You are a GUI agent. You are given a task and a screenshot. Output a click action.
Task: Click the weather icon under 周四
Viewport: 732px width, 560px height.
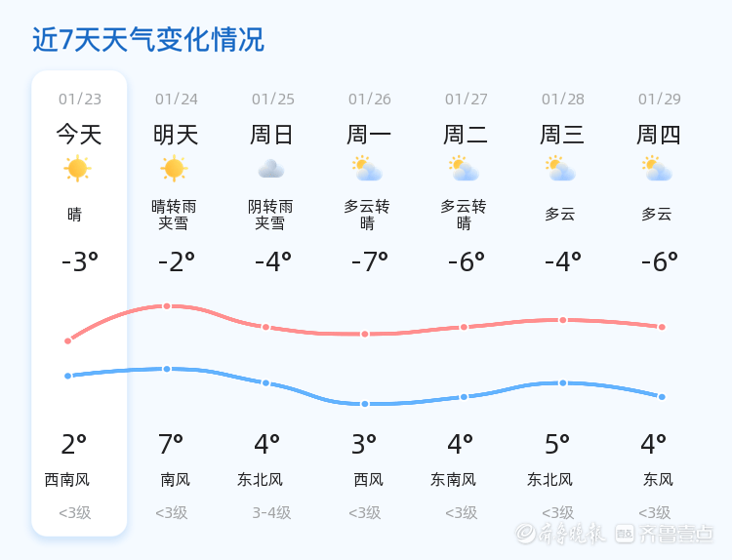tap(657, 169)
